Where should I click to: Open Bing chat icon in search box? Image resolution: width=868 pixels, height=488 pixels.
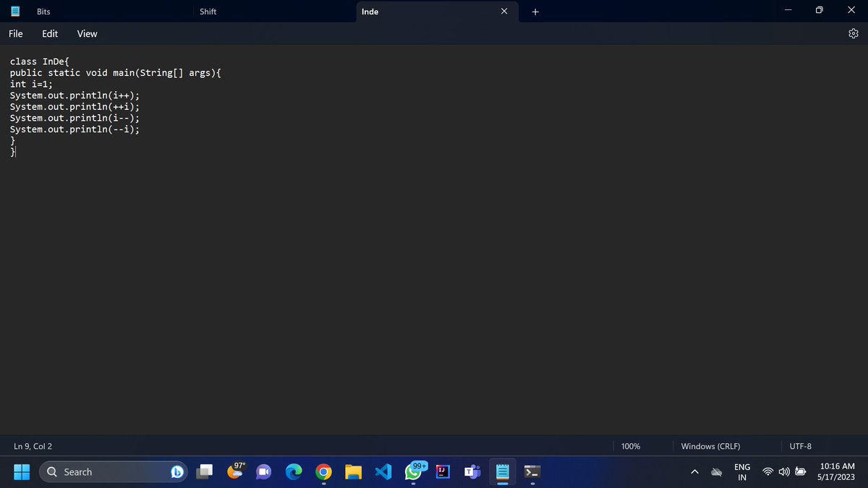(177, 472)
